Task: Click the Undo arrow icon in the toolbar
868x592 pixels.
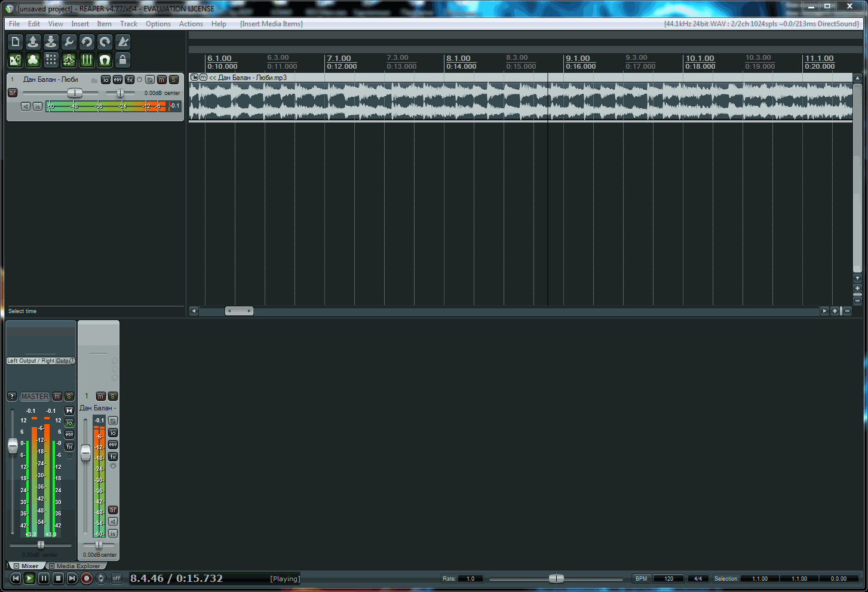Action: (x=87, y=42)
